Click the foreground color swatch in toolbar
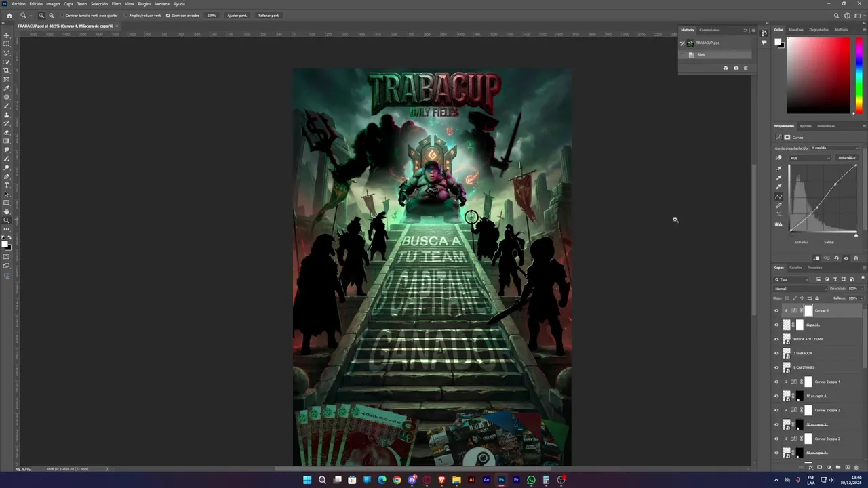Screen dimensions: 868x488 [x=5, y=244]
